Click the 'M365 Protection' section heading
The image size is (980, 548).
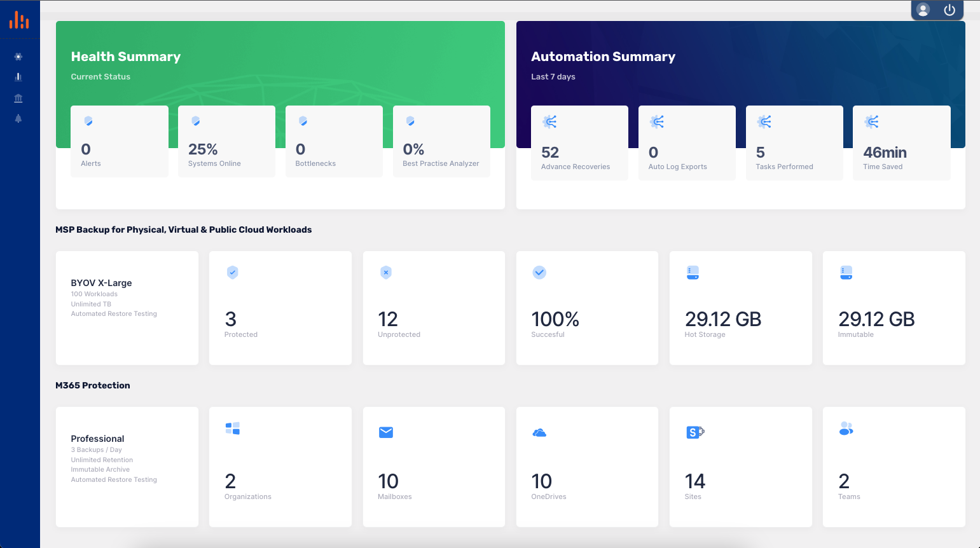point(93,385)
